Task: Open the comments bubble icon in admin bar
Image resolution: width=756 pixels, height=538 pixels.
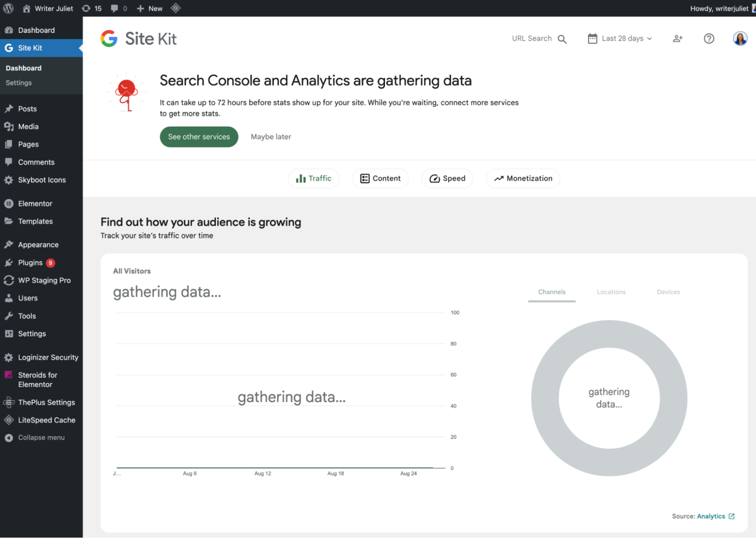Action: (114, 8)
